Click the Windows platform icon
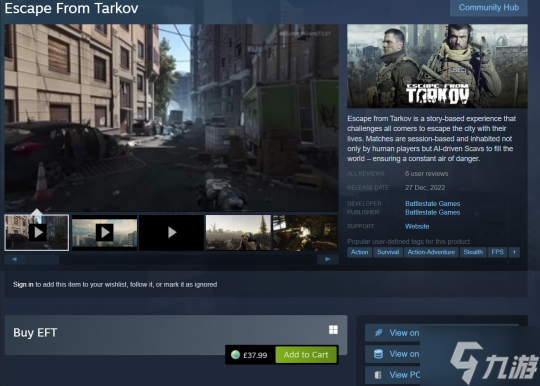Viewport: 540px width, 386px height. [x=333, y=330]
